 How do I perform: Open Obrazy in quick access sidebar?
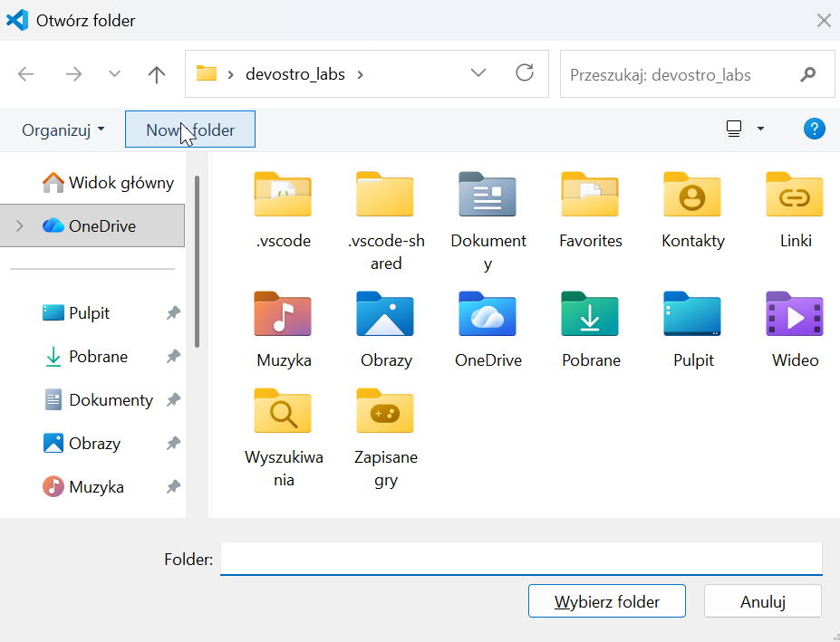pos(82,444)
